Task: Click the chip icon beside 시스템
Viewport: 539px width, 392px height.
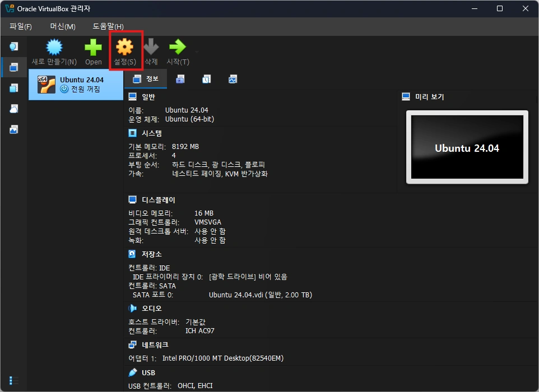Action: 132,133
